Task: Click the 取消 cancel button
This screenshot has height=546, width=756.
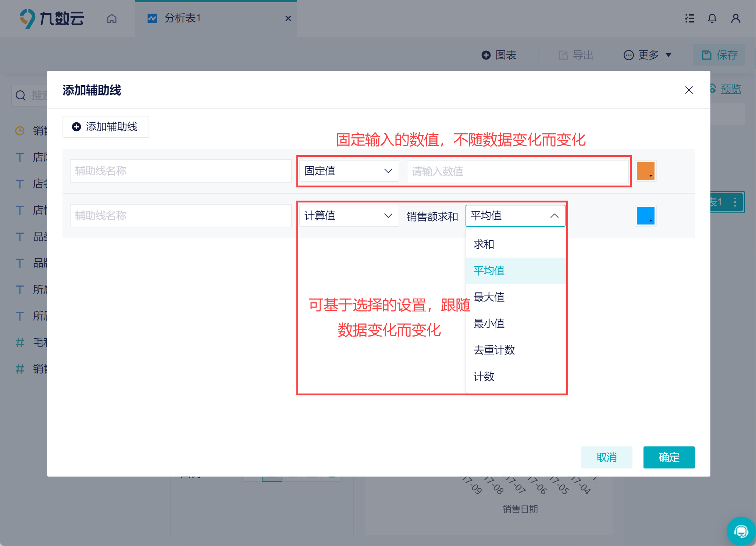Action: pos(606,457)
